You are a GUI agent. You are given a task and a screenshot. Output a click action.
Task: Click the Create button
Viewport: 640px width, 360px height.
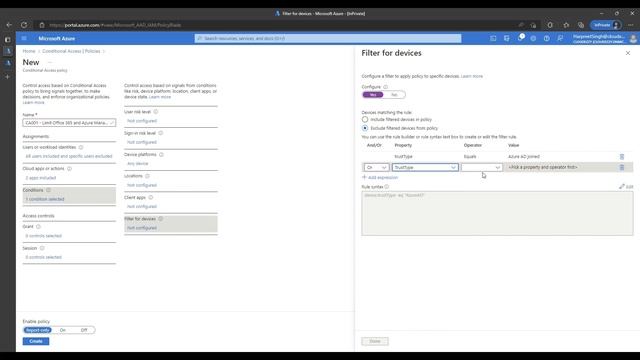click(36, 341)
